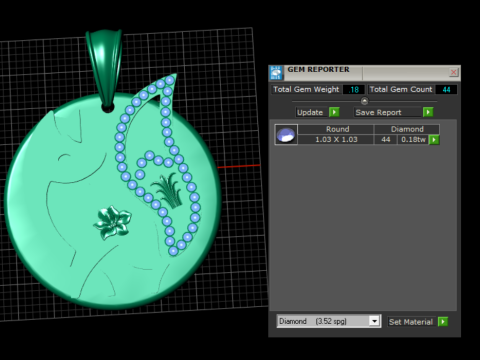Click the 0.18tw weight cell
Image resolution: width=480 pixels, height=360 pixels.
coord(413,139)
